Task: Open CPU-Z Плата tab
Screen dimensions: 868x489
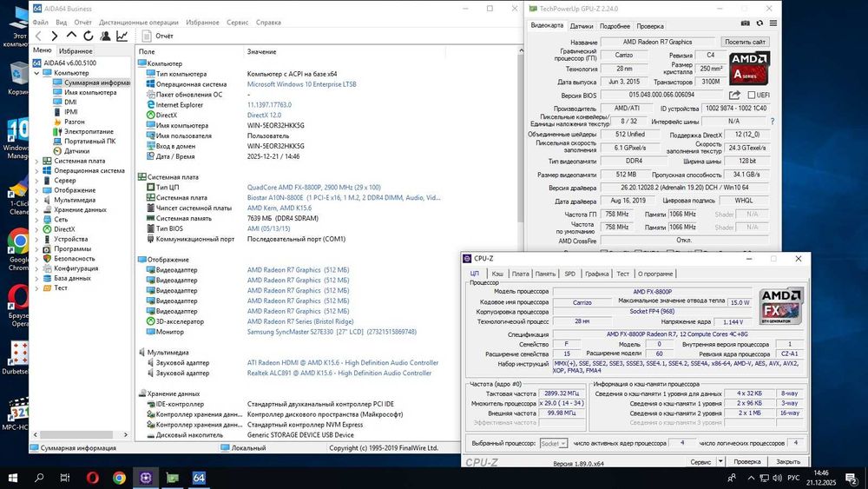Action: [x=520, y=274]
